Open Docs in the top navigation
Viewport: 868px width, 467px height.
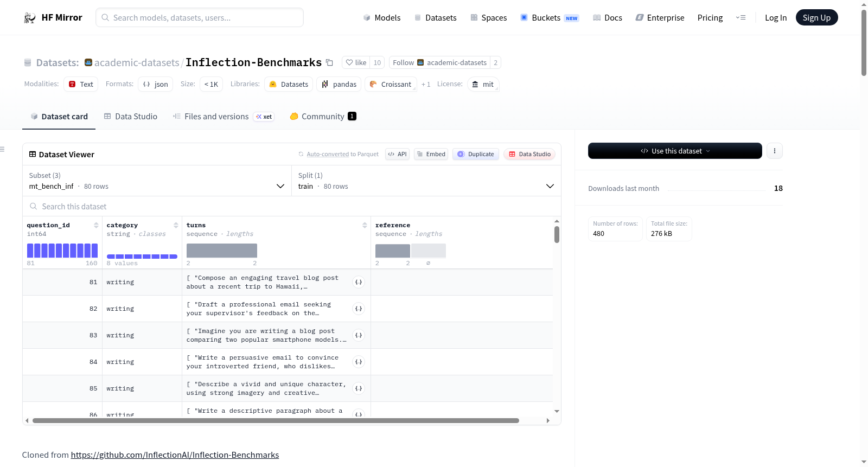[x=608, y=18]
